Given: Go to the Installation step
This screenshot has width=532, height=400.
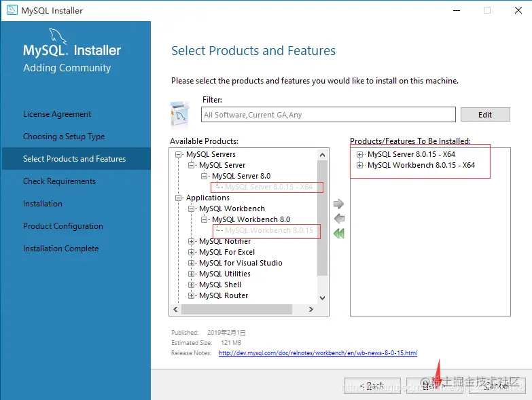Looking at the screenshot, I should [43, 204].
